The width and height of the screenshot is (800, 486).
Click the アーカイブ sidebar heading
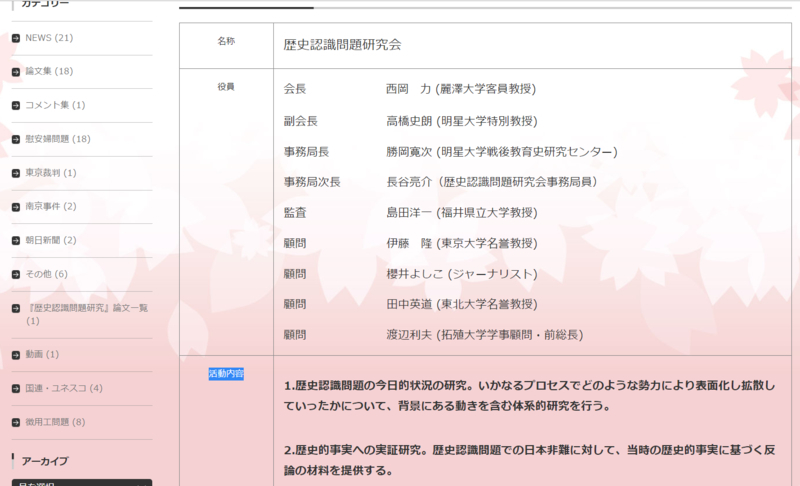click(x=45, y=461)
